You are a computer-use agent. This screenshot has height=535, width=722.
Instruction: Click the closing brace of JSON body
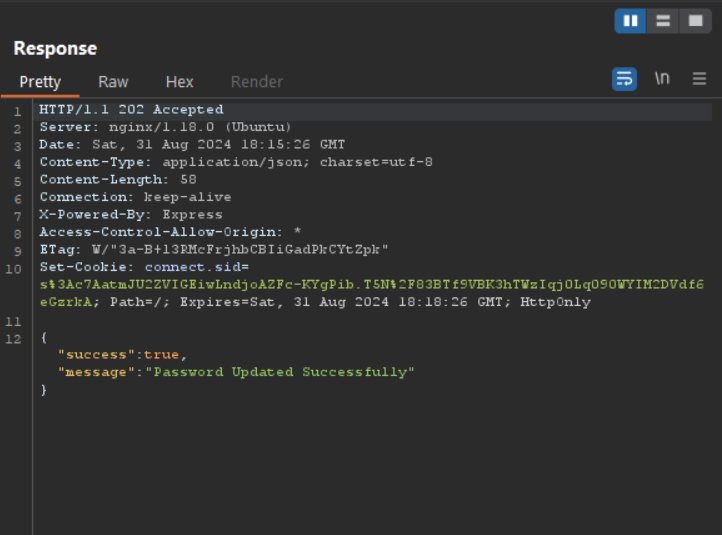(44, 390)
